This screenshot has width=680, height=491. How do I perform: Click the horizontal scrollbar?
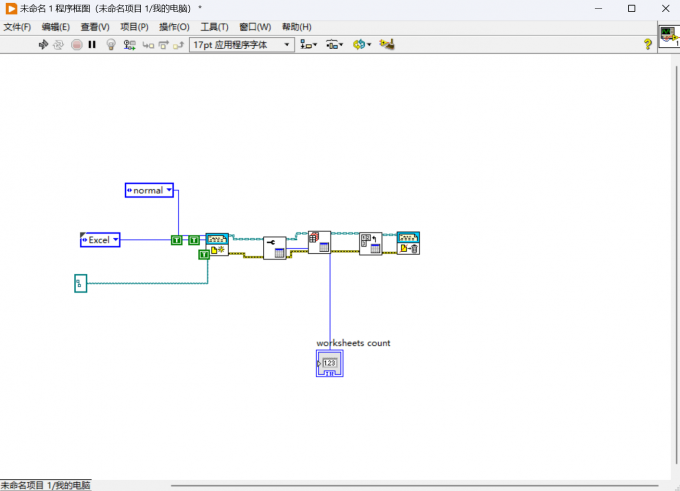click(415, 486)
